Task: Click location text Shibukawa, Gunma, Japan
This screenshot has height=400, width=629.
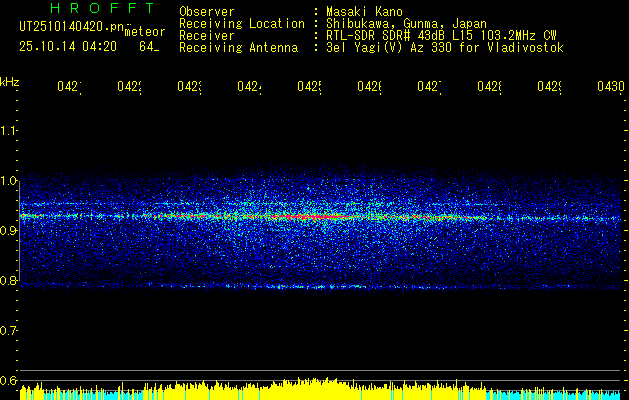Action: pos(406,24)
